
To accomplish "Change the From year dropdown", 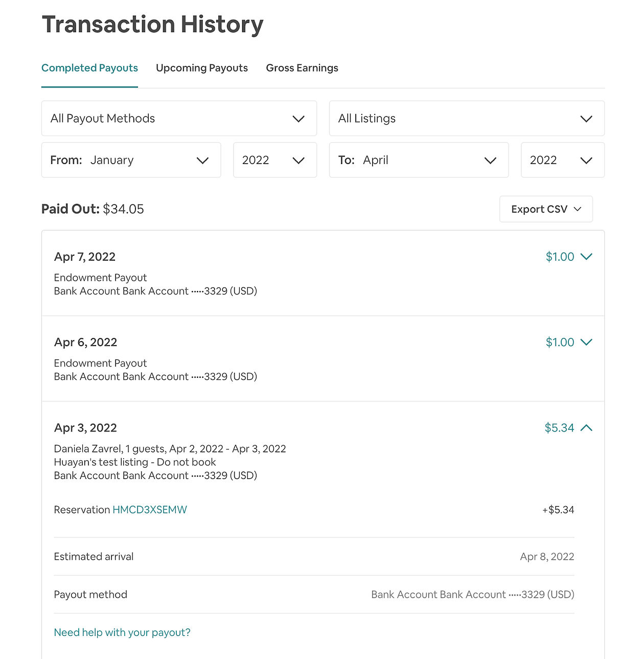I will [275, 161].
